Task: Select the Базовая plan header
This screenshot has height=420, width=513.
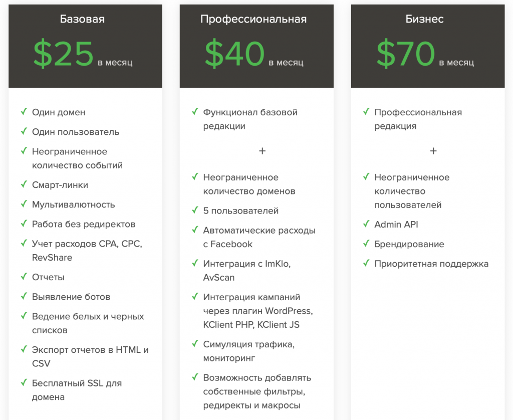Action: [82, 19]
